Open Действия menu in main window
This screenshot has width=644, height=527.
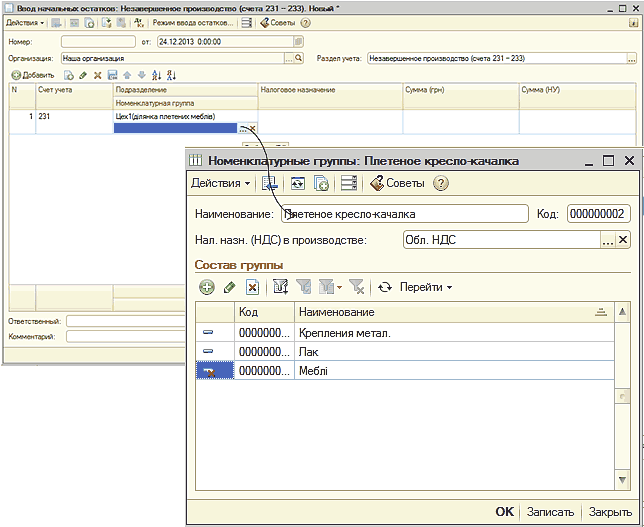(x=25, y=22)
